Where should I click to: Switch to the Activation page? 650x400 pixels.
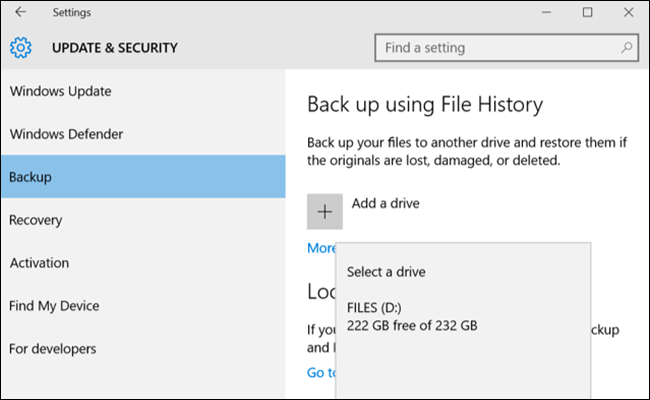point(39,263)
